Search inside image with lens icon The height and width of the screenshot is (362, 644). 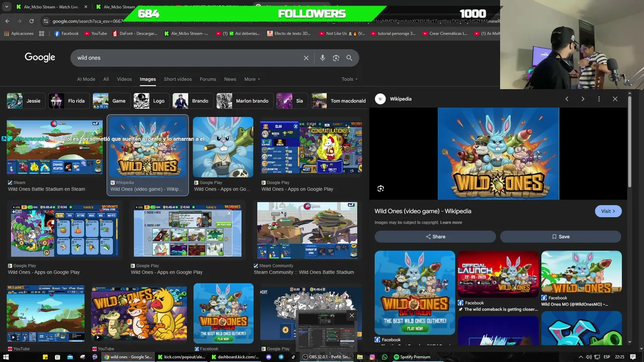tap(380, 189)
